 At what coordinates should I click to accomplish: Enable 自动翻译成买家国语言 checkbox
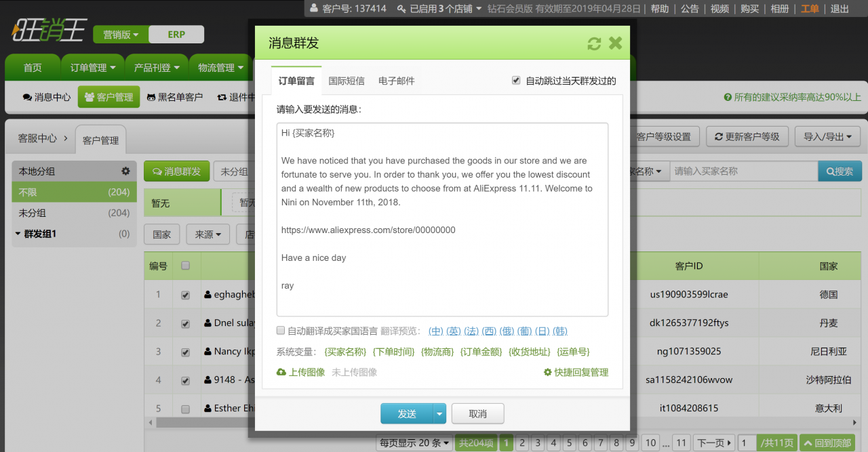click(281, 331)
